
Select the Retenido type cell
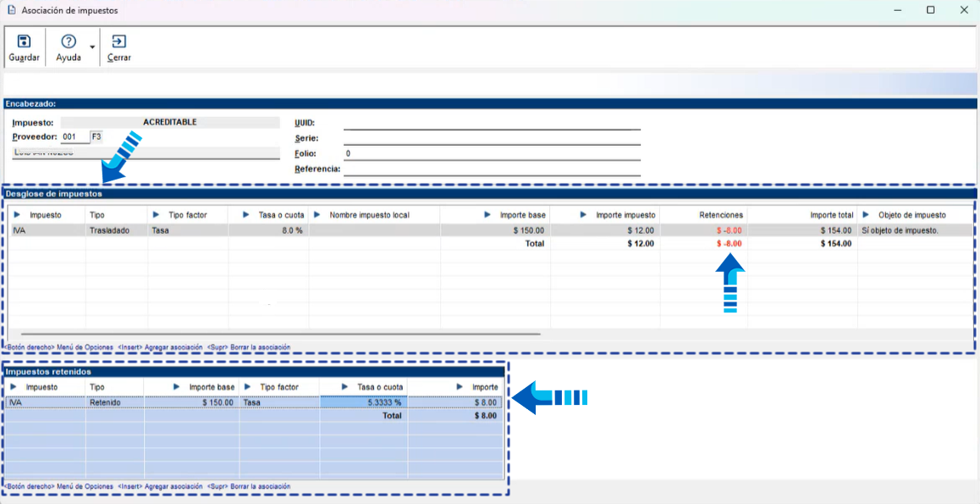pos(106,403)
